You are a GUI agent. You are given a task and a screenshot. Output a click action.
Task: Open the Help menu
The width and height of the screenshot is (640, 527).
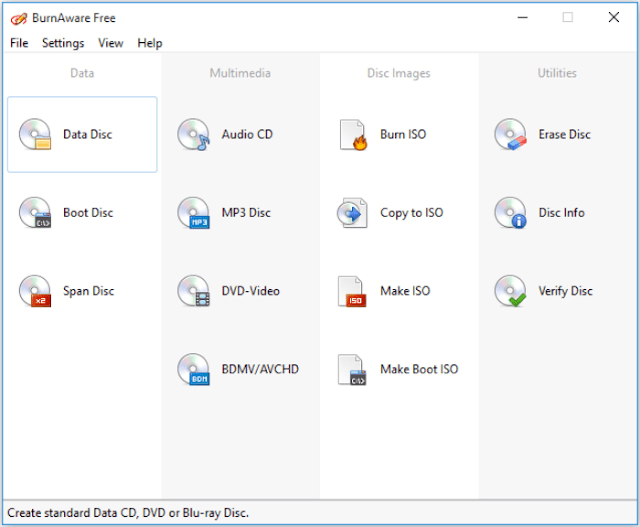150,43
